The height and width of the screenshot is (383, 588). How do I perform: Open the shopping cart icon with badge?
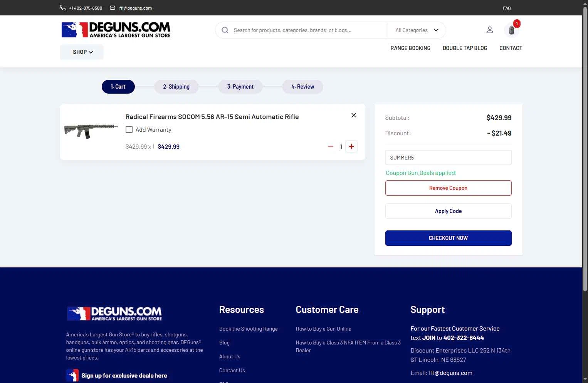512,30
